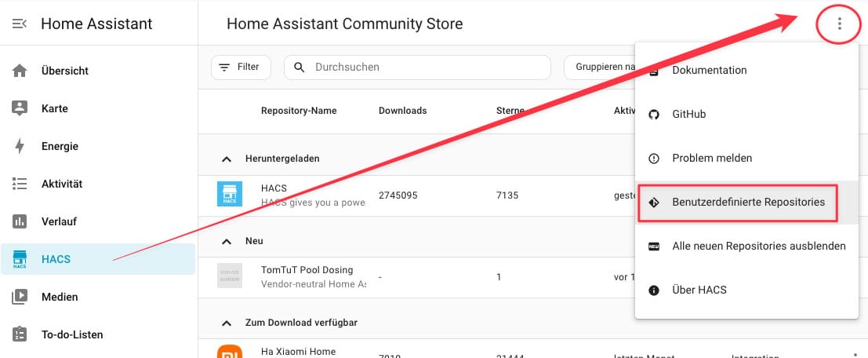
Task: Click the Übersicht home icon
Action: pos(20,71)
